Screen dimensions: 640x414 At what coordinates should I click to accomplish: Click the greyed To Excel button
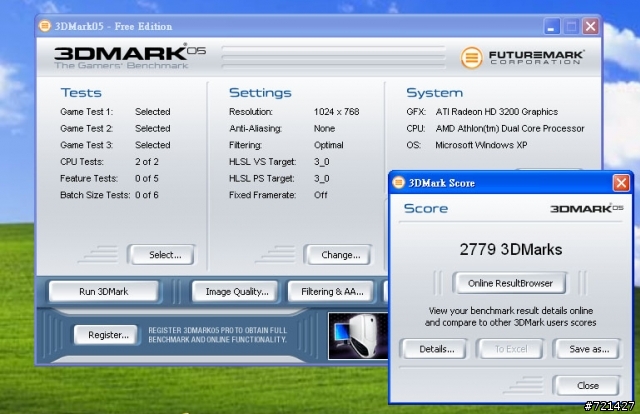510,349
